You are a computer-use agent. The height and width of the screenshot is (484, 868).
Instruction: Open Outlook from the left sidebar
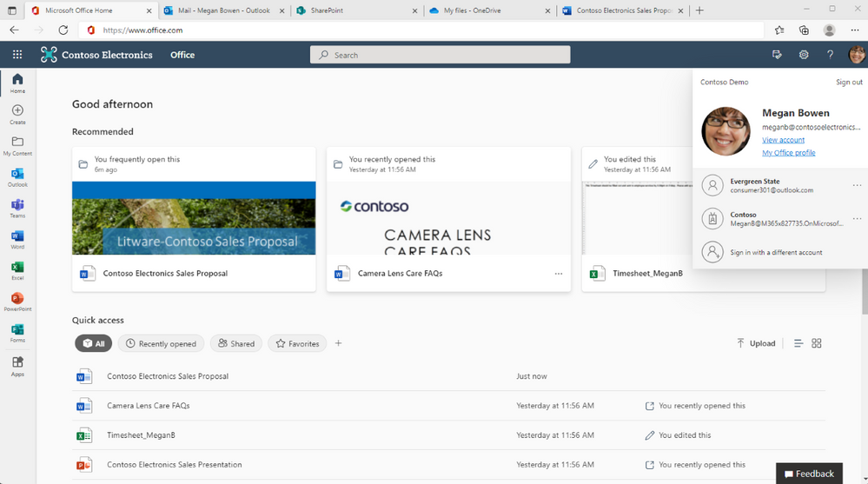(17, 178)
